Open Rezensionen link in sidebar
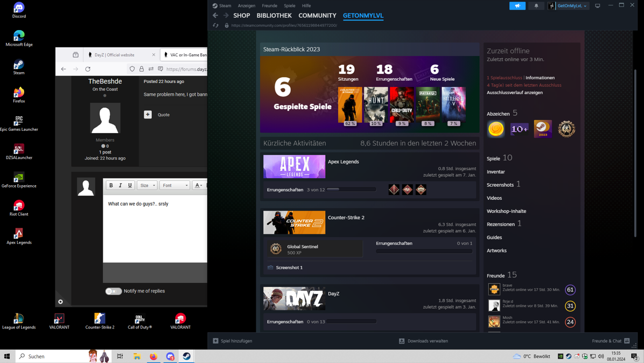 501,224
